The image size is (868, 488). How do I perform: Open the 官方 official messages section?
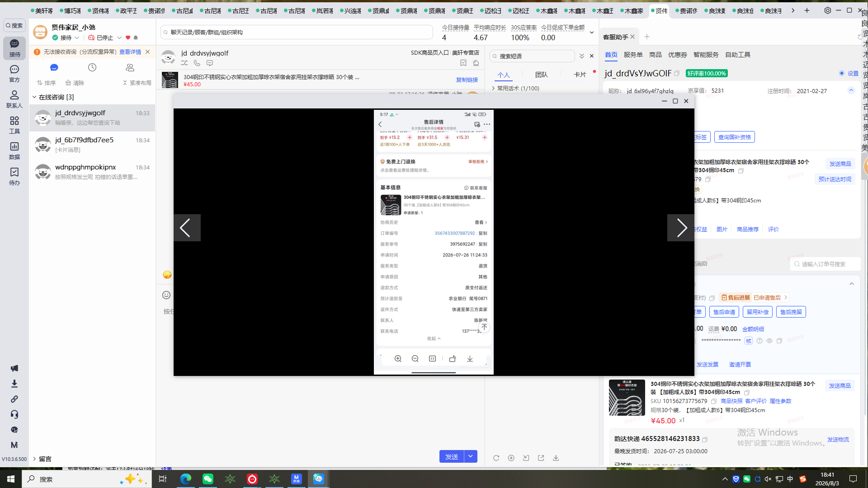(14, 74)
